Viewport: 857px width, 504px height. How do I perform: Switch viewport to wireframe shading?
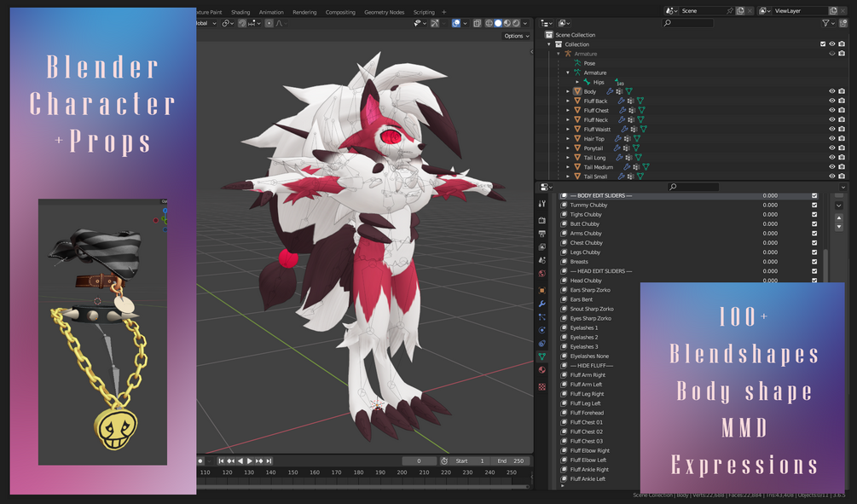[x=489, y=23]
